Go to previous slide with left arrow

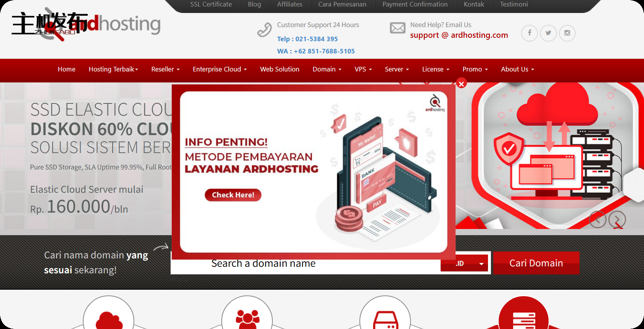click(x=597, y=219)
